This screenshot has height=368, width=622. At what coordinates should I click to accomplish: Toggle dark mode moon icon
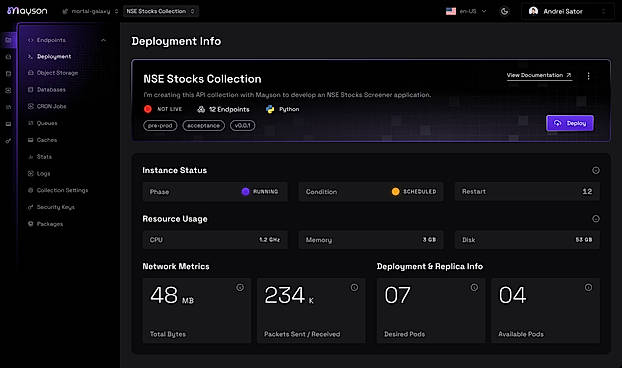click(x=504, y=12)
